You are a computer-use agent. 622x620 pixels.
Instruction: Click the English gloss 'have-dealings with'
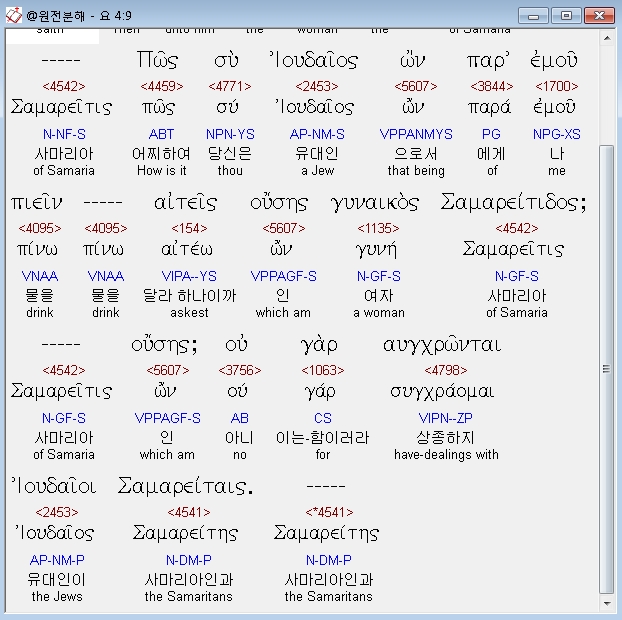tap(446, 455)
